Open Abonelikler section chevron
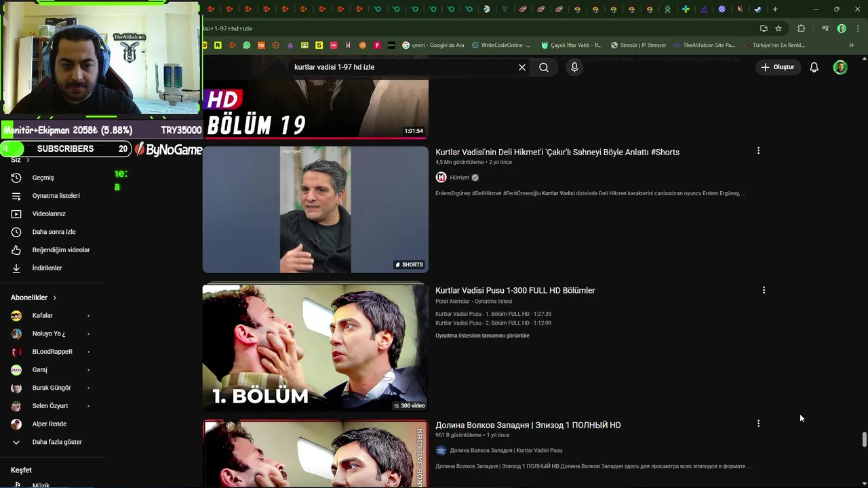868x488 pixels. click(x=55, y=298)
